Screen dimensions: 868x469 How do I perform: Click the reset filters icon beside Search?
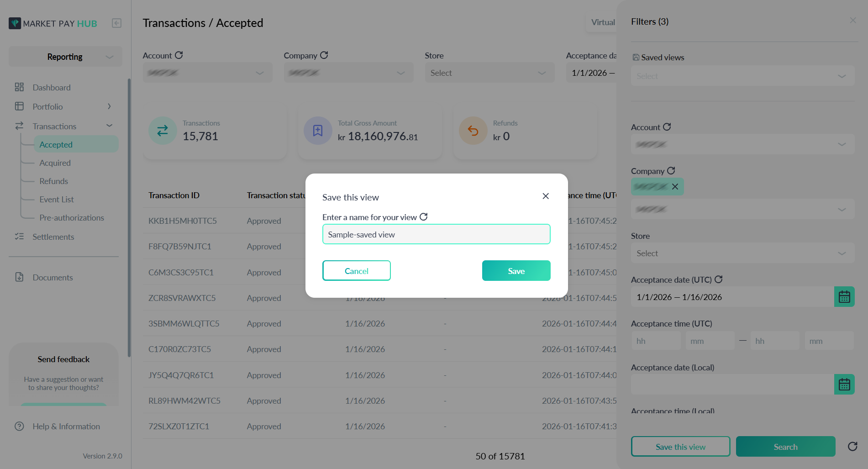tap(852, 447)
